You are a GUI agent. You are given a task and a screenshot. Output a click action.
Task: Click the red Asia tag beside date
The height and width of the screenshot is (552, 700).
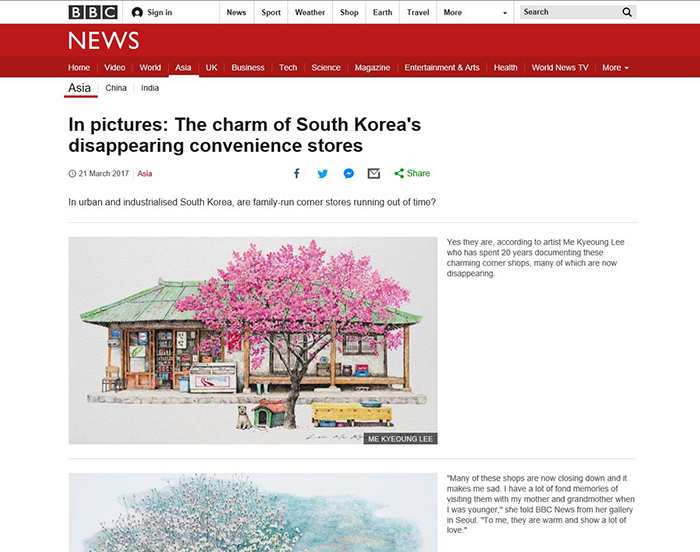145,174
